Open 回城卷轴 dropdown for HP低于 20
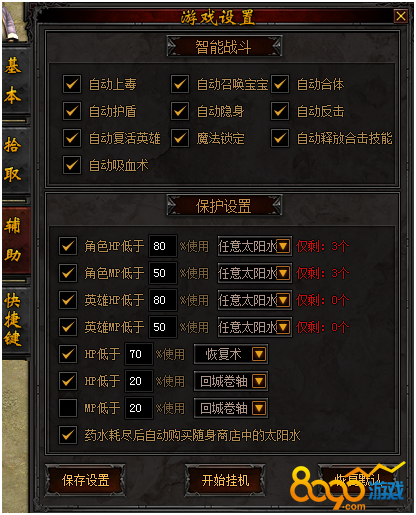The image size is (416, 515). pos(259,381)
